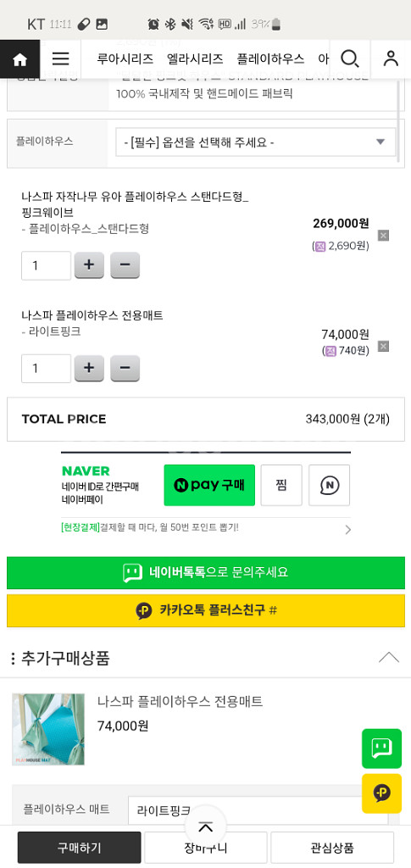The height and width of the screenshot is (868, 411).
Task: Open floating yellow Kakao plus icon
Action: 381,793
